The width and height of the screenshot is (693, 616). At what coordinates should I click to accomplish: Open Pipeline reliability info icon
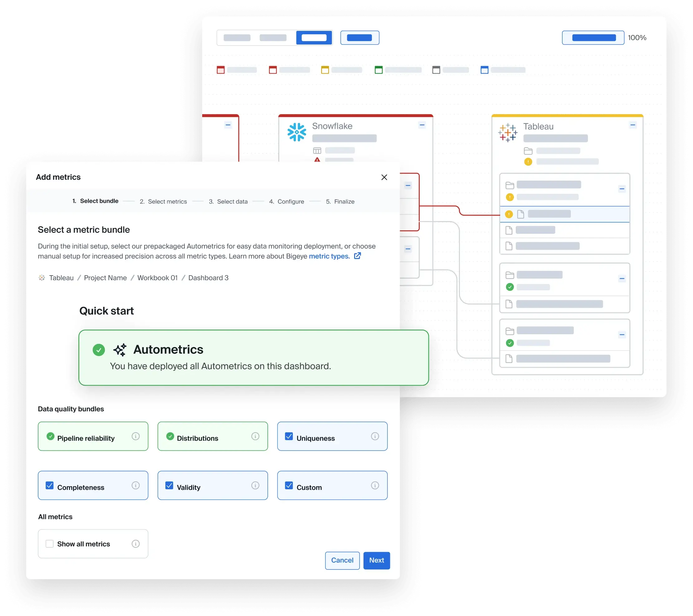[x=136, y=436]
